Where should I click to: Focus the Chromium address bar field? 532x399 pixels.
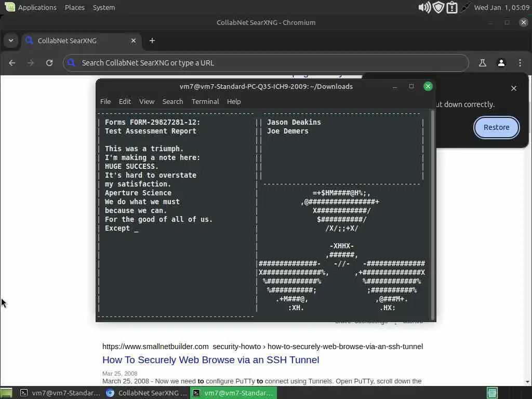[x=265, y=63]
